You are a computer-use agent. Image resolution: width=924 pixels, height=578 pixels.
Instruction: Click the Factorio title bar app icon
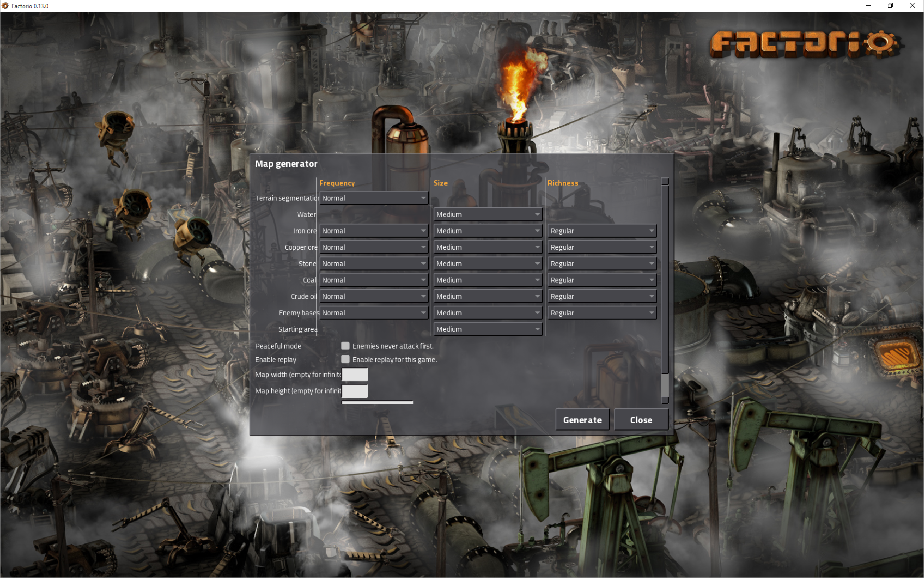(5, 6)
